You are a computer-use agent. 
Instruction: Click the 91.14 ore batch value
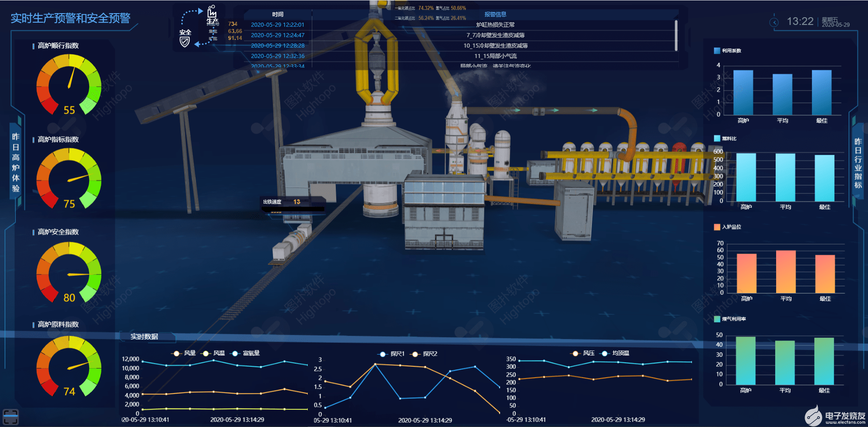click(x=235, y=38)
